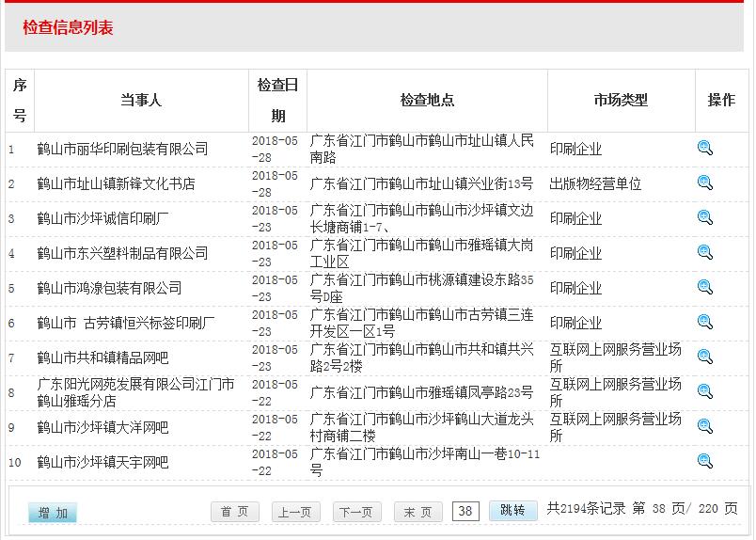Click the 市场类型 column header

click(621, 100)
